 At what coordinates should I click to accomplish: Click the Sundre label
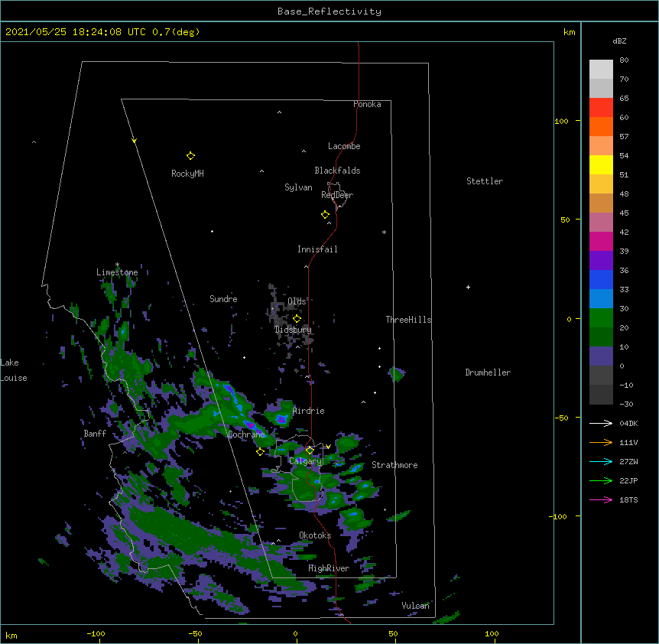(x=223, y=299)
